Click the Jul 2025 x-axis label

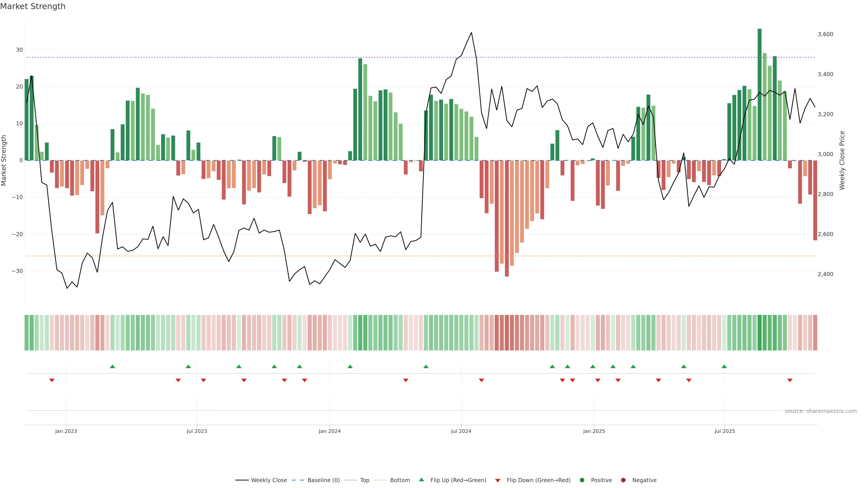[725, 431]
